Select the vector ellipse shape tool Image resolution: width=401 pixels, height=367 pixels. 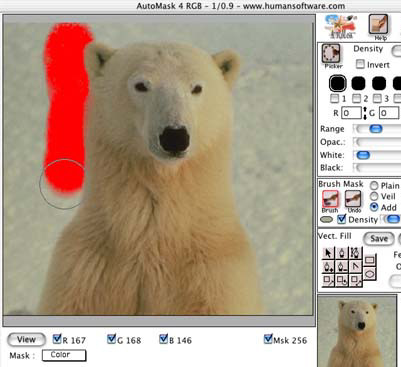[x=369, y=274]
